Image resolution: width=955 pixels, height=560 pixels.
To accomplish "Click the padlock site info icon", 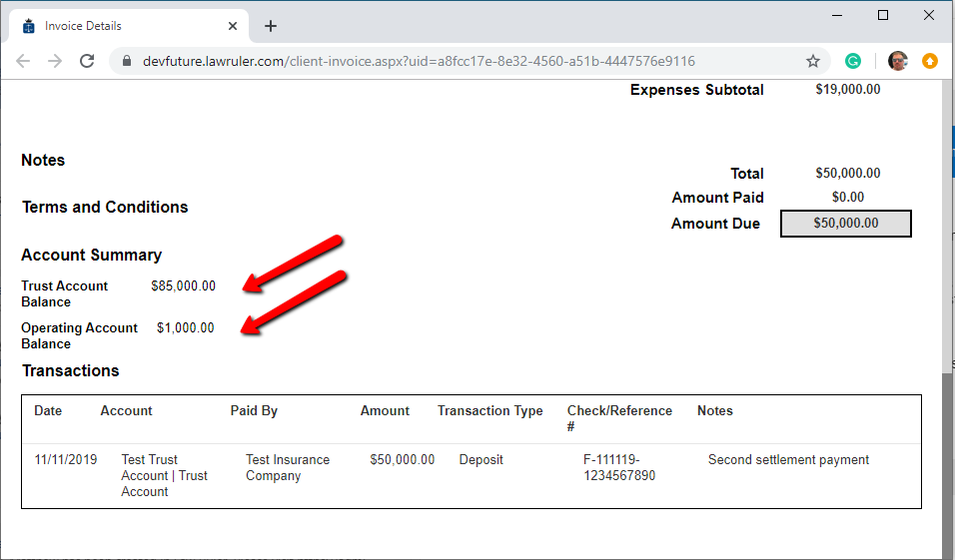I will click(x=127, y=61).
